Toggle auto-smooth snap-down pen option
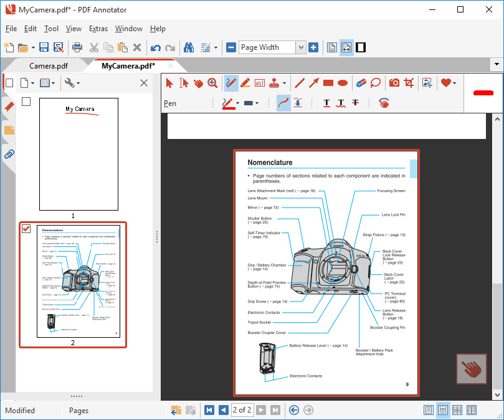This screenshot has width=504, height=420. coord(298,103)
